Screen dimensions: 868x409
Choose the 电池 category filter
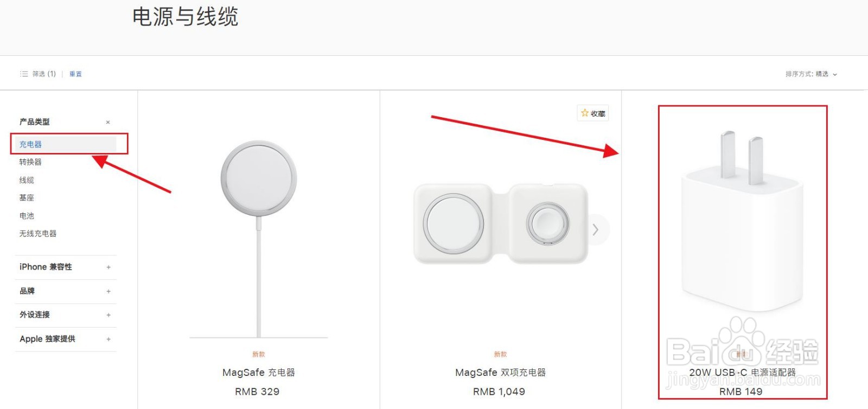(27, 215)
